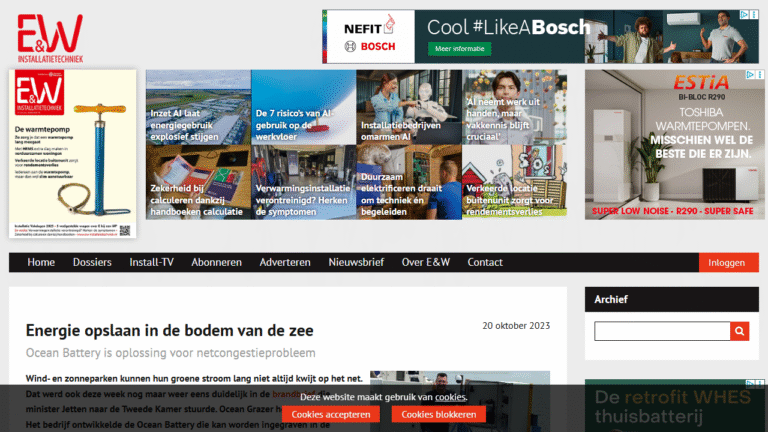Click the red Inloggen button
768x432 pixels.
pyautogui.click(x=727, y=263)
